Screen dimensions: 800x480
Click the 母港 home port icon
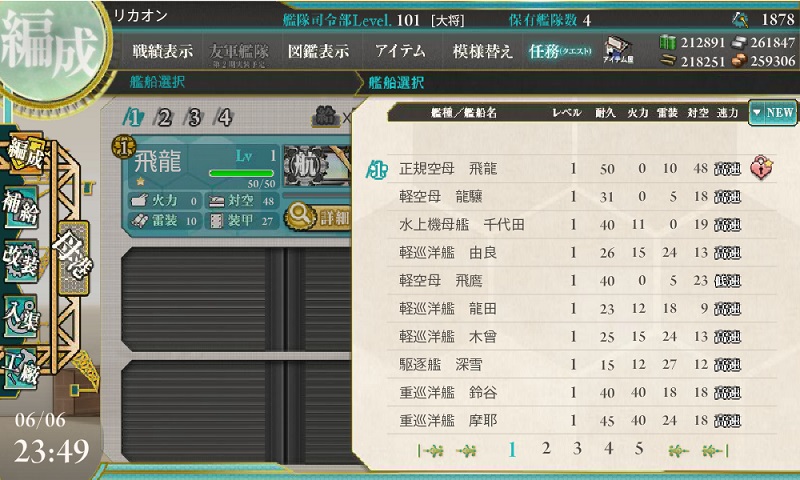point(73,258)
